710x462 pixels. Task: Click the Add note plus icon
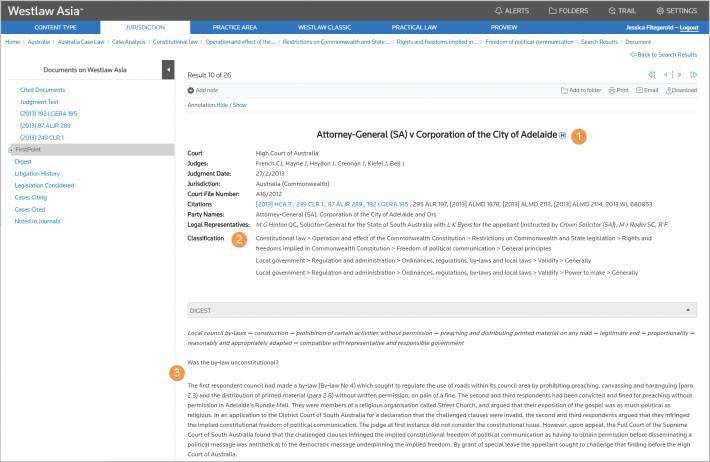click(x=191, y=90)
